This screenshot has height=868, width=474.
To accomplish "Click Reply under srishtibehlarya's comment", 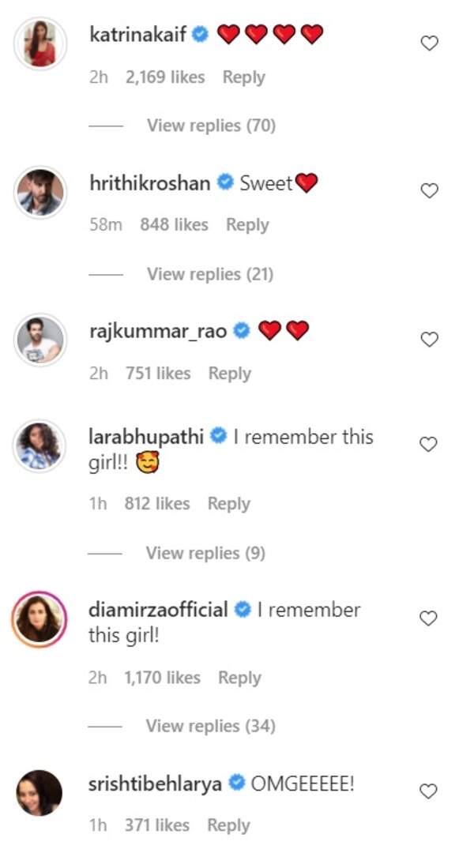I will (x=229, y=825).
